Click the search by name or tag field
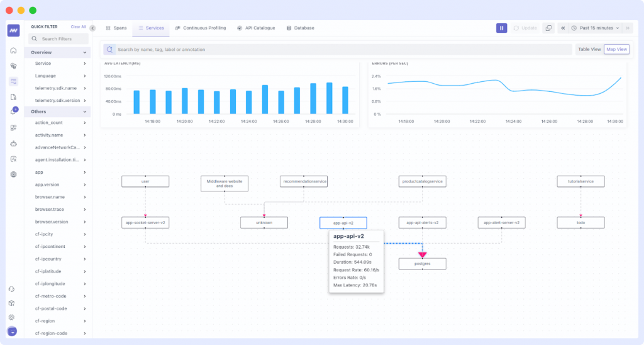Screen dimensions: 644x345 (340, 49)
